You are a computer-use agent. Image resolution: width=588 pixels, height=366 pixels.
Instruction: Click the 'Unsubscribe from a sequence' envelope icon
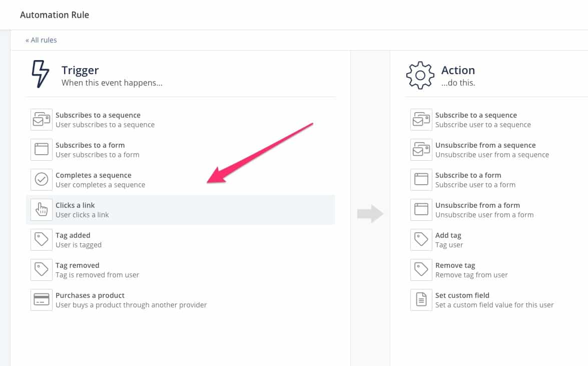pos(421,150)
